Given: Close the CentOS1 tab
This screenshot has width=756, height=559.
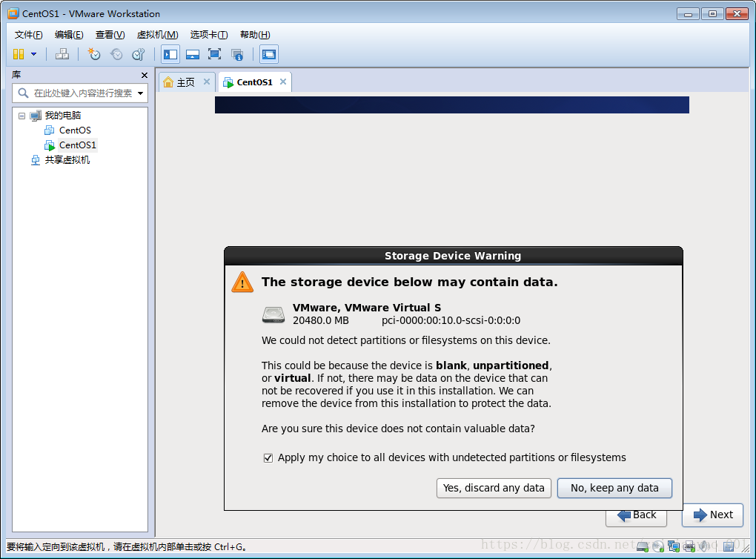Looking at the screenshot, I should pos(283,82).
